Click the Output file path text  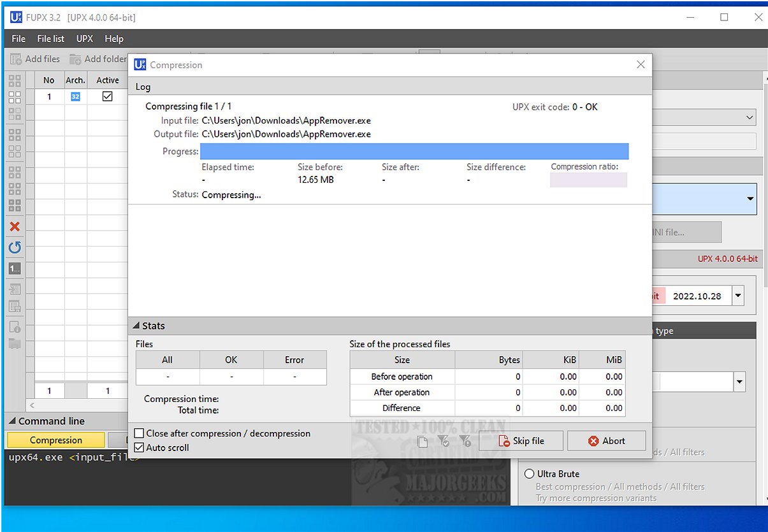(x=286, y=134)
